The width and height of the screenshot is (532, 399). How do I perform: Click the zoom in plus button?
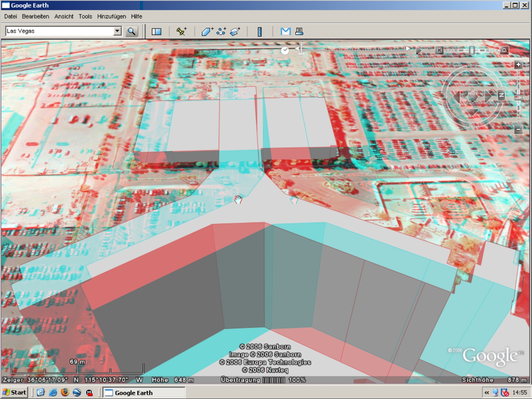point(518,65)
